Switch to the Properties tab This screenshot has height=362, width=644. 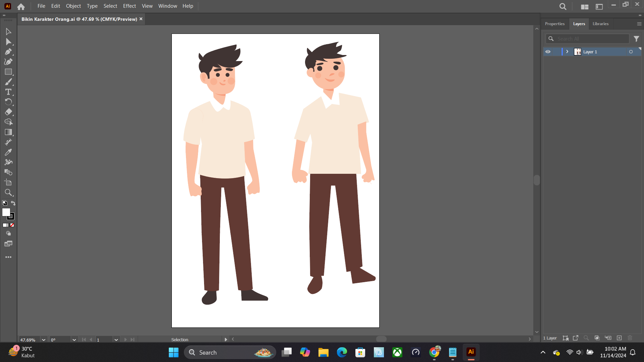(555, 24)
